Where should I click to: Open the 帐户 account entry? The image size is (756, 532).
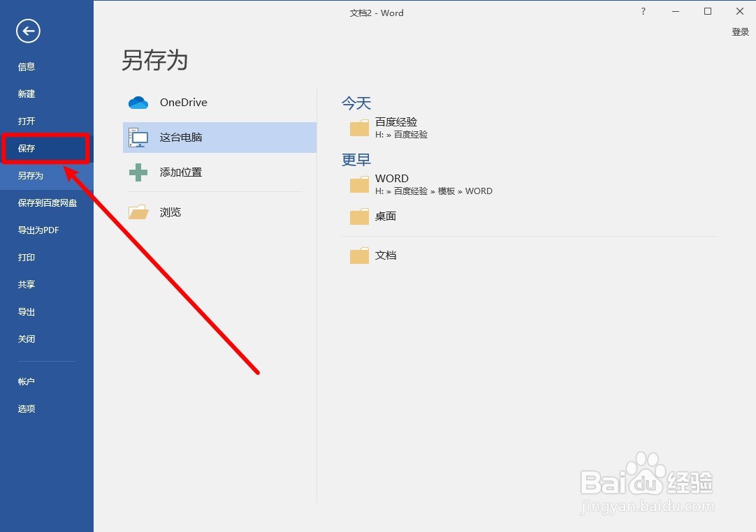pyautogui.click(x=26, y=381)
